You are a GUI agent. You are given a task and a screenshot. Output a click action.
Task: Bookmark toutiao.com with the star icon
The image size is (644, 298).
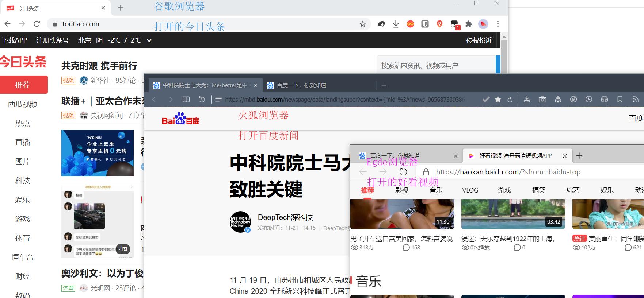click(362, 24)
